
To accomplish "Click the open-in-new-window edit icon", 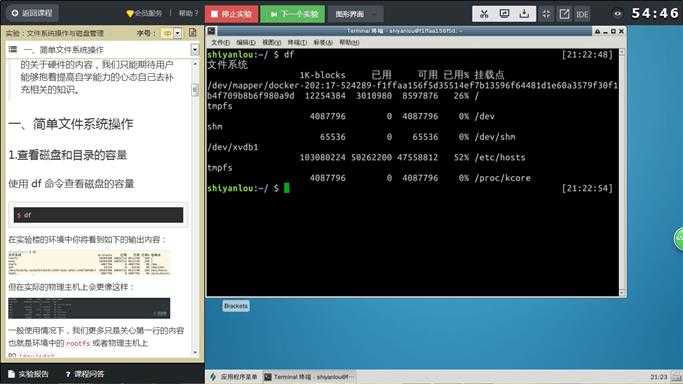I will coord(564,14).
